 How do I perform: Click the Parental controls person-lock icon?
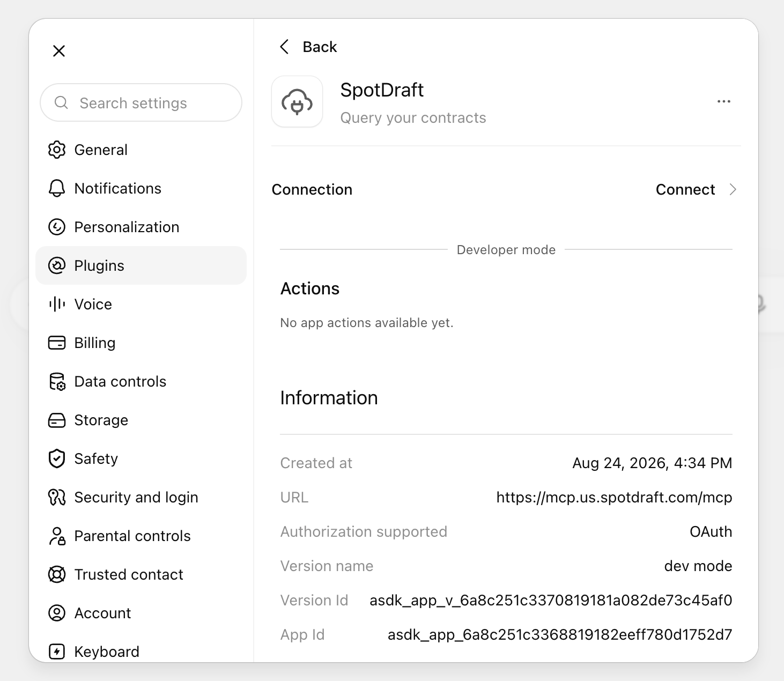[57, 536]
